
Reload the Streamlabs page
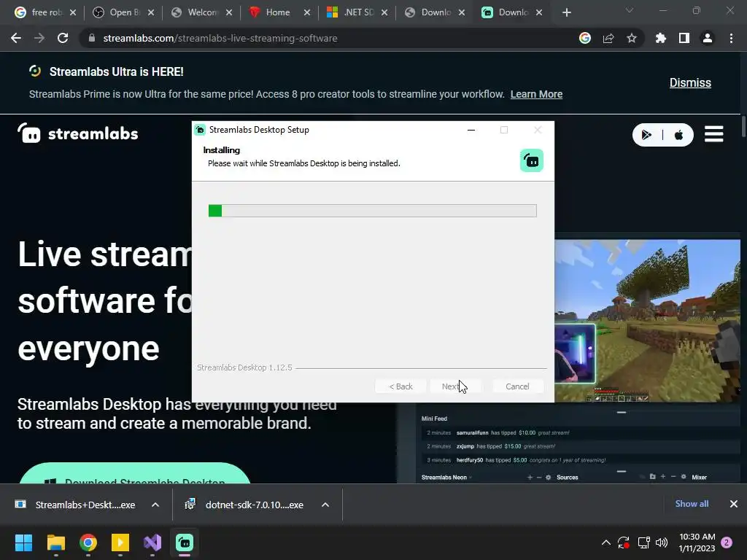(x=63, y=38)
